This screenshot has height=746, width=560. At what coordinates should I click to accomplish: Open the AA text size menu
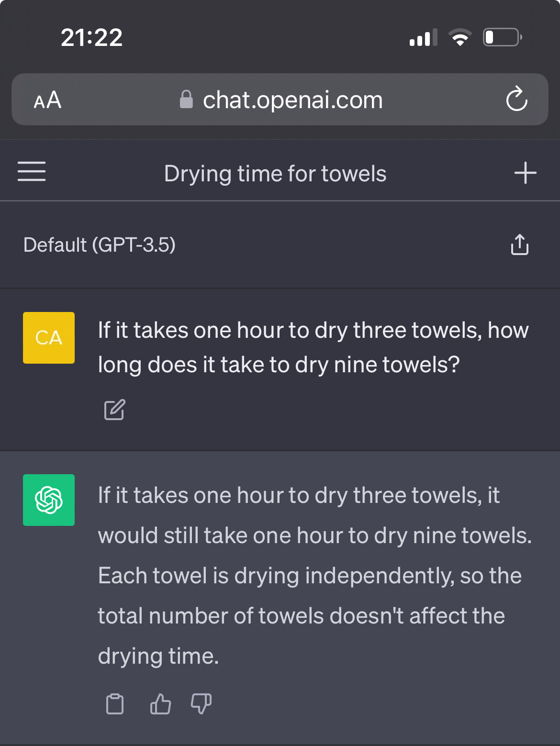(x=47, y=100)
